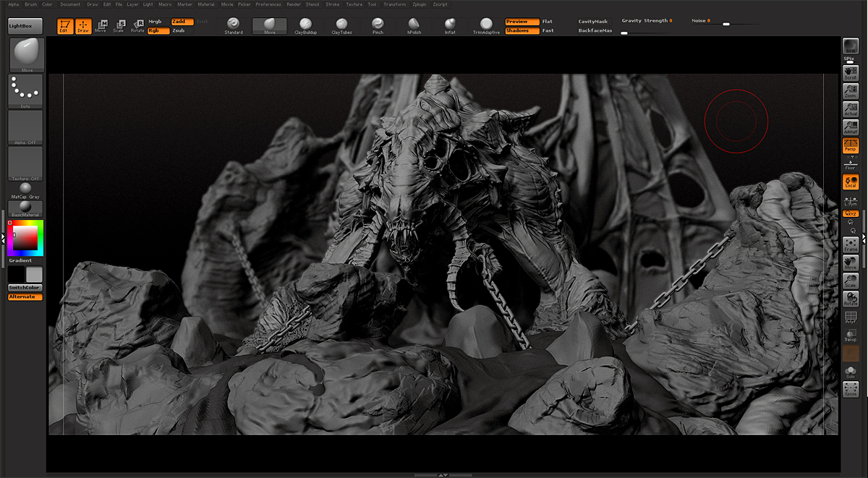The height and width of the screenshot is (478, 868).
Task: Open the Dots stroke picker
Action: pyautogui.click(x=26, y=91)
